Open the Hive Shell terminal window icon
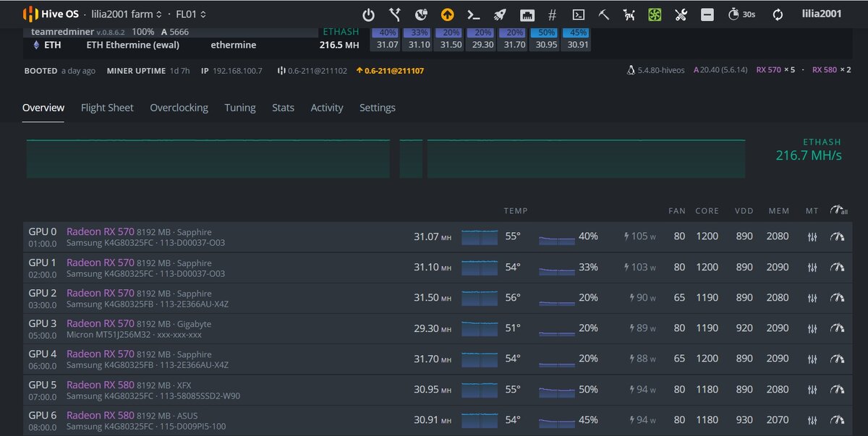This screenshot has width=868, height=436. tap(578, 14)
